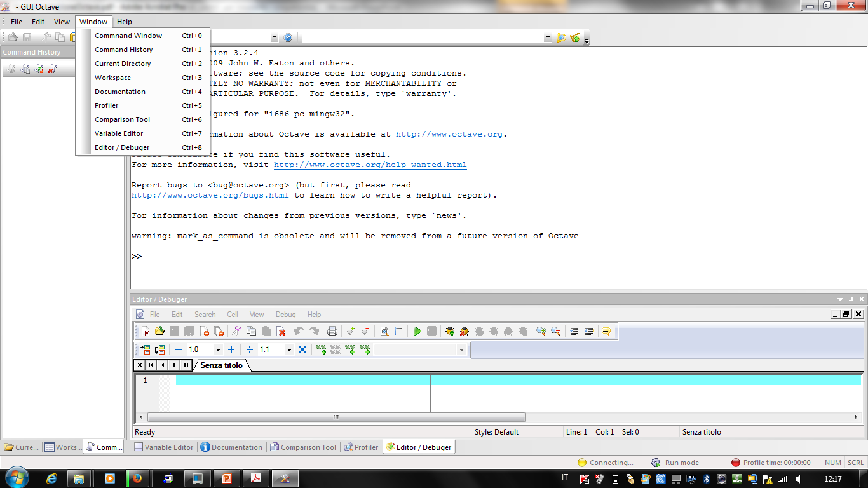Create a new M-file in the editor toolbar
Viewport: 868px width, 488px height.
click(146, 331)
